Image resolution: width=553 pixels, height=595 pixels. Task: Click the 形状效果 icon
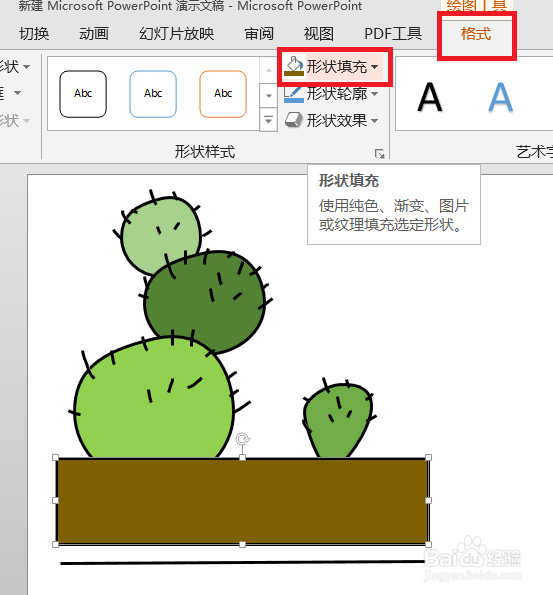(293, 120)
